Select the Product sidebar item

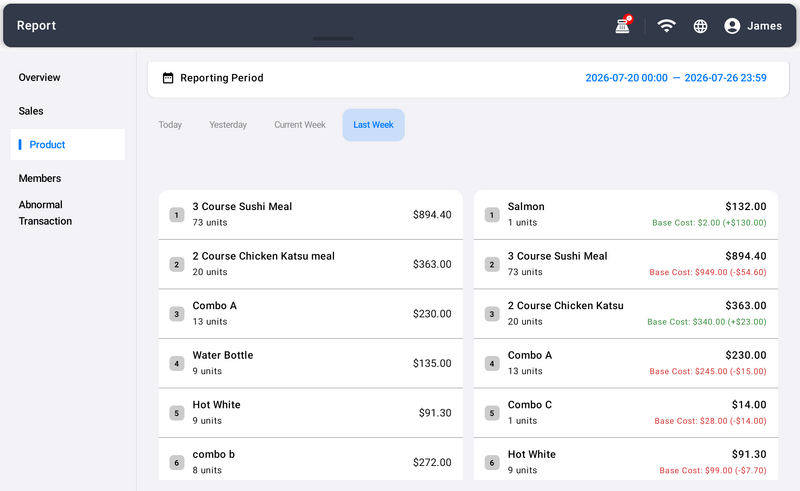(x=67, y=144)
